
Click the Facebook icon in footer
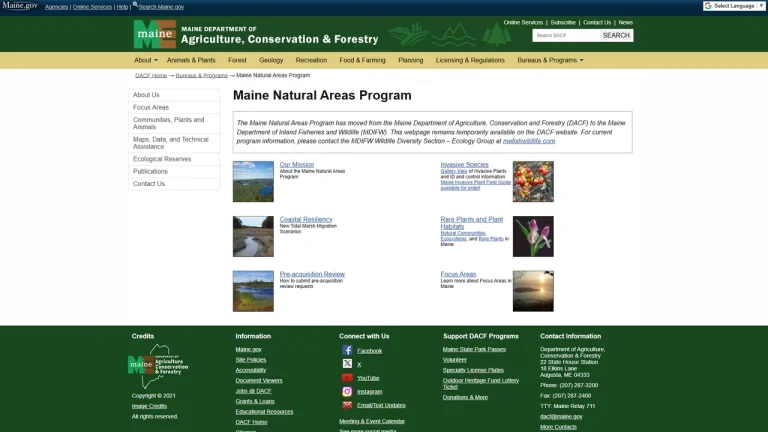347,350
